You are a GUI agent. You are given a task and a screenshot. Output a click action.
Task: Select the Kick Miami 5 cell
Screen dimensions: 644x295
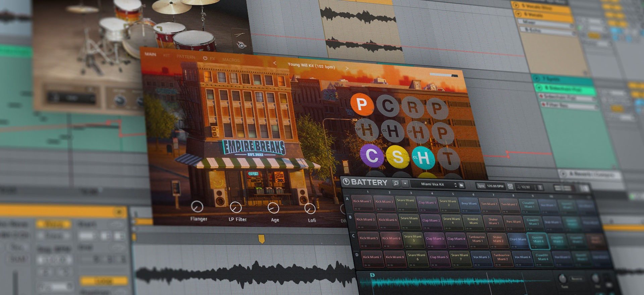click(369, 240)
